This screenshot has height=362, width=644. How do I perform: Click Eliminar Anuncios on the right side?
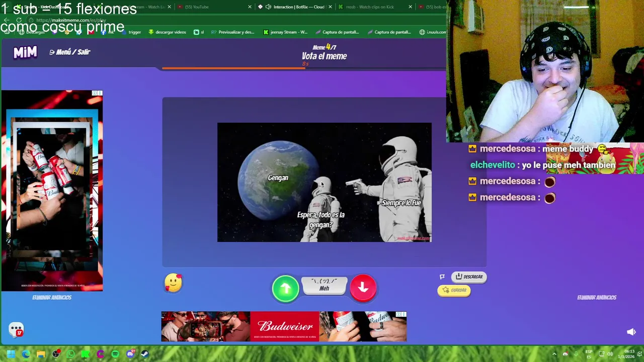(x=596, y=297)
